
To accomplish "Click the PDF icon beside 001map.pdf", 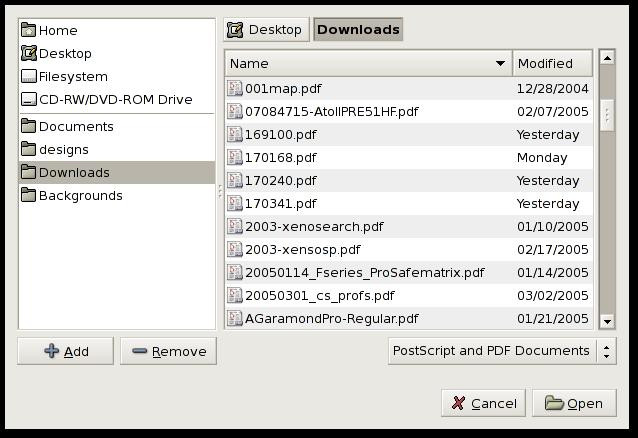I will coord(235,88).
